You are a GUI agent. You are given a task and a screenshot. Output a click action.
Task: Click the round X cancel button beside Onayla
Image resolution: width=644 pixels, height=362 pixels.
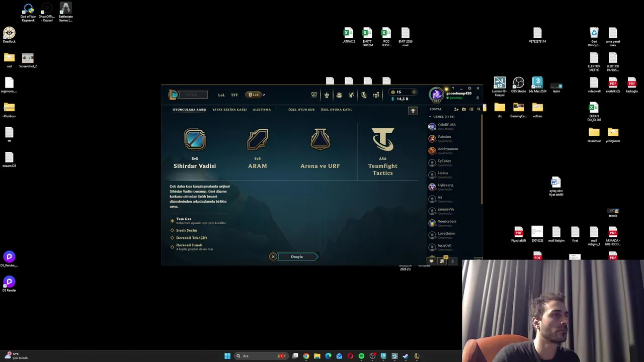(x=273, y=257)
